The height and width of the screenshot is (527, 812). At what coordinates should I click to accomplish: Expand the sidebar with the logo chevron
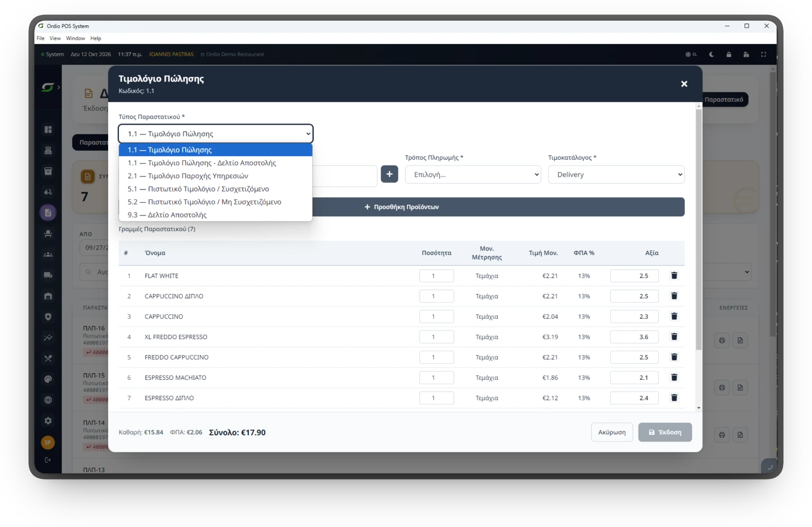(x=58, y=87)
